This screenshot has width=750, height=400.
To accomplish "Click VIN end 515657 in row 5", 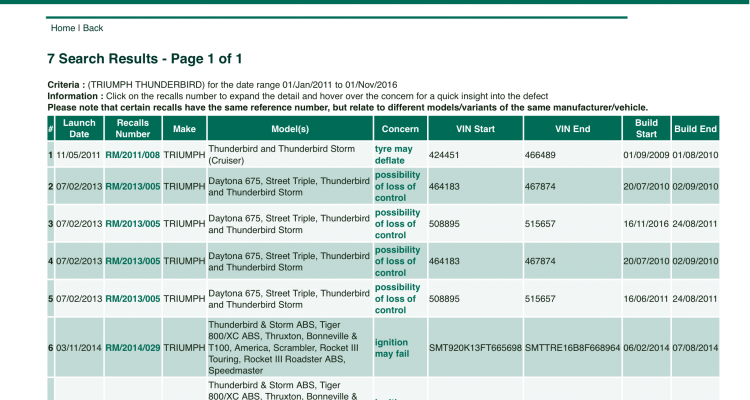I will (540, 299).
